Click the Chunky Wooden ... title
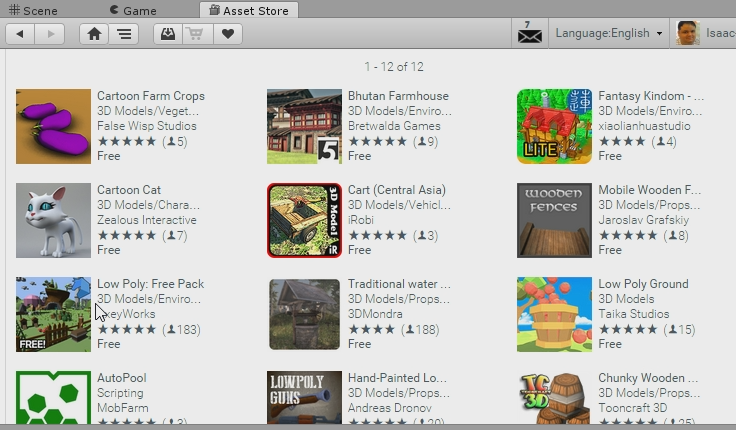Image resolution: width=736 pixels, height=430 pixels. pyautogui.click(x=648, y=378)
